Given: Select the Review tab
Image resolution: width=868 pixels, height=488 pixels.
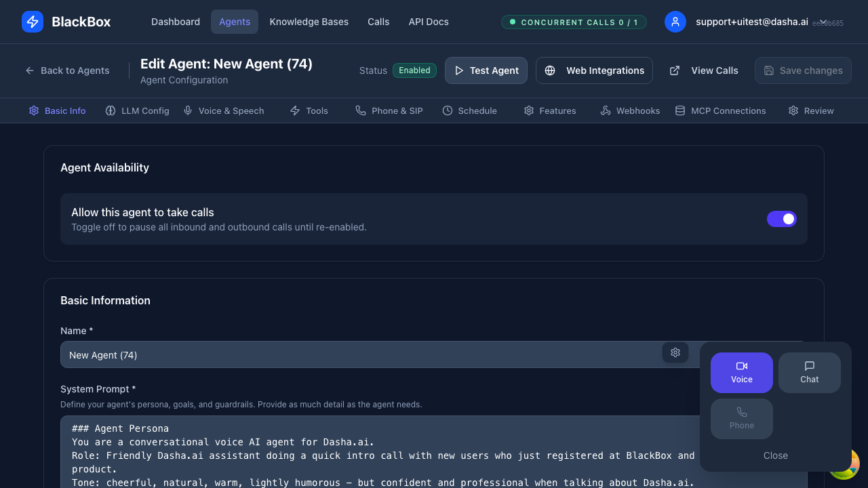Looking at the screenshot, I should point(811,110).
